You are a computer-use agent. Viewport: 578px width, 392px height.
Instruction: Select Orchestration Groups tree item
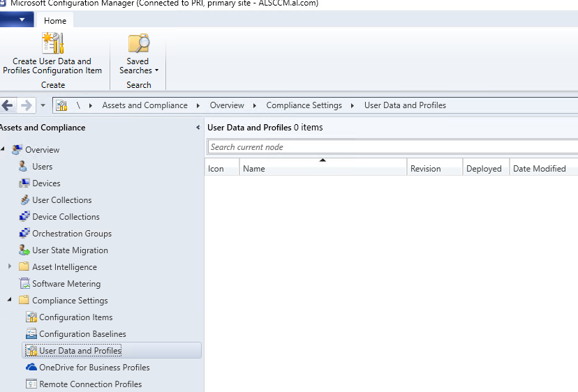(x=72, y=234)
